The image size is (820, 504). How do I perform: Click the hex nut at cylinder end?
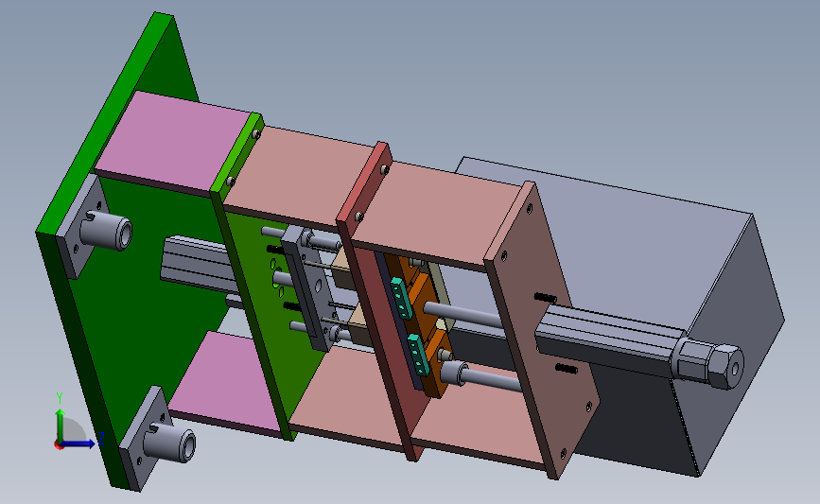[724, 366]
